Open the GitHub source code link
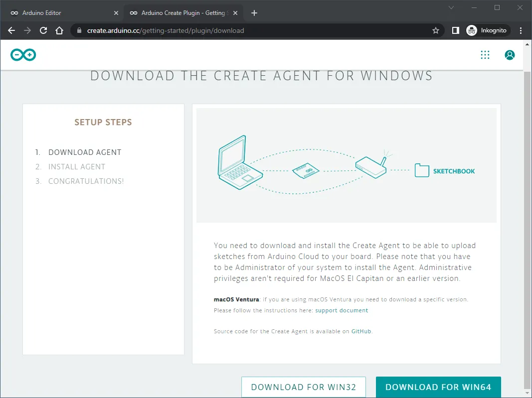 tap(361, 331)
